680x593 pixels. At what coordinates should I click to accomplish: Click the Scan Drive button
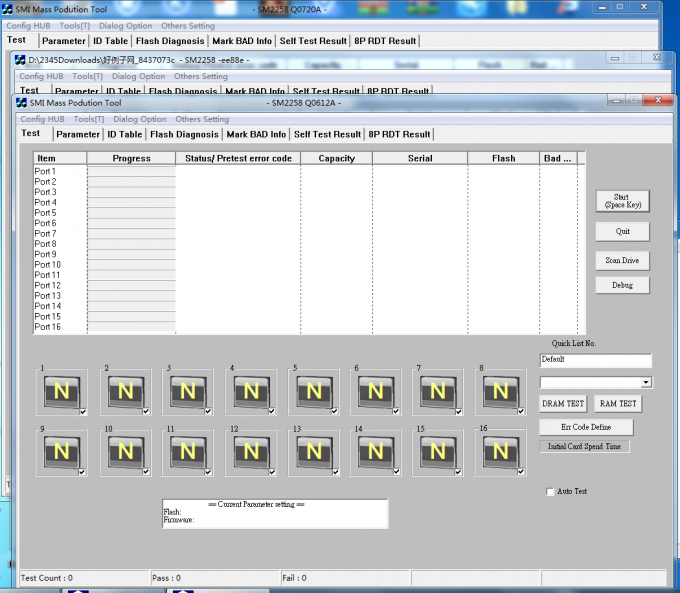coord(622,260)
